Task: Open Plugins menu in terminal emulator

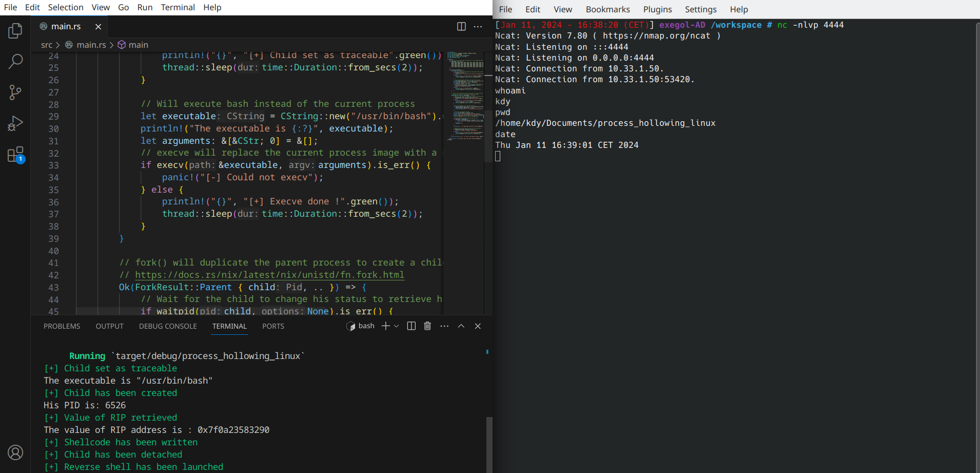Action: click(657, 9)
